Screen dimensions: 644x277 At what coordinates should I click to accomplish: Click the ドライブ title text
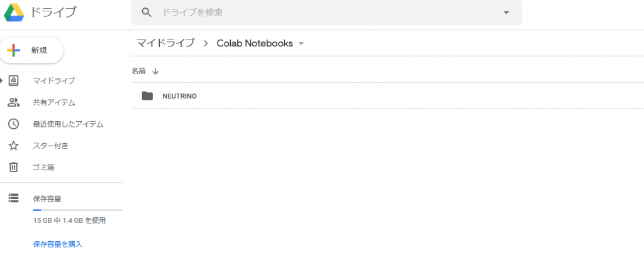pyautogui.click(x=53, y=13)
